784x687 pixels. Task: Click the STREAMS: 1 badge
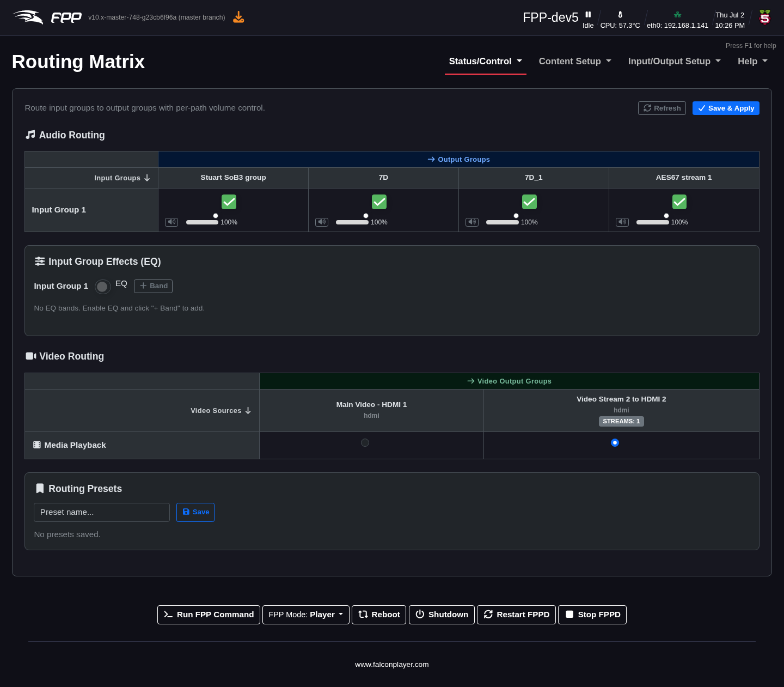pyautogui.click(x=621, y=421)
